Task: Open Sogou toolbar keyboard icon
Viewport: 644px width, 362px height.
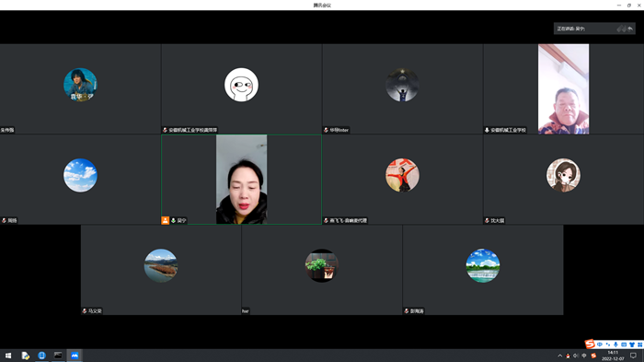Action: 624,344
